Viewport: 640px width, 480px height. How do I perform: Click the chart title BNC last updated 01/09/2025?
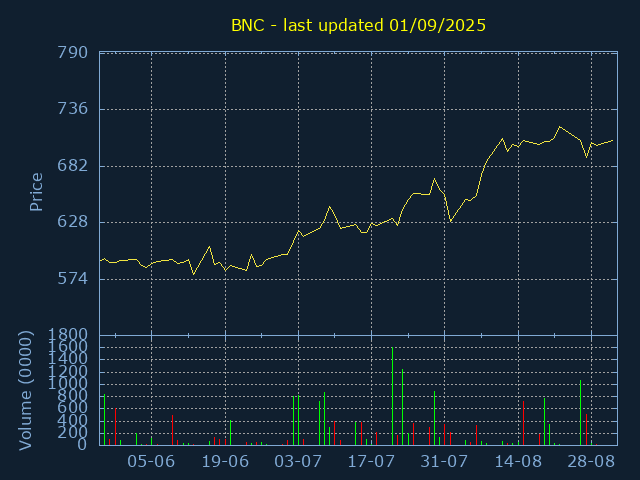tap(358, 25)
